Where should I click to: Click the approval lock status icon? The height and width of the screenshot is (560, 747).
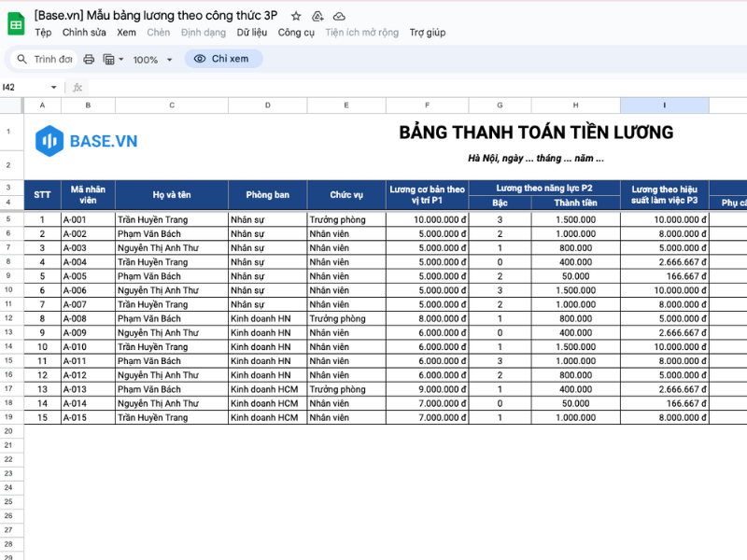click(x=317, y=16)
